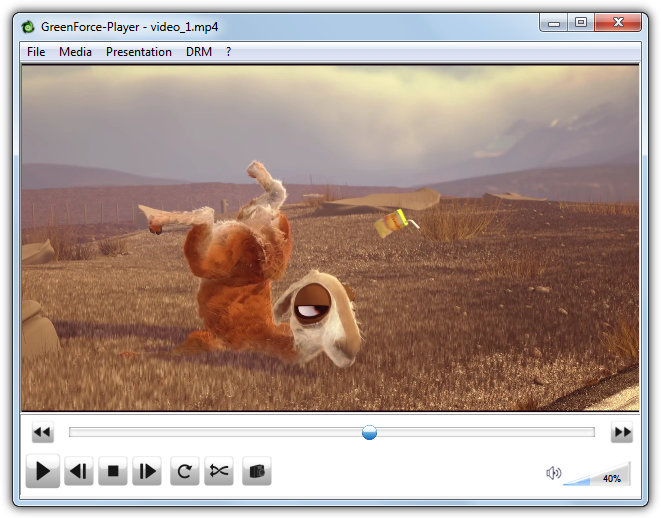The height and width of the screenshot is (518, 661).
Task: Start playback with the Play button
Action: click(43, 470)
